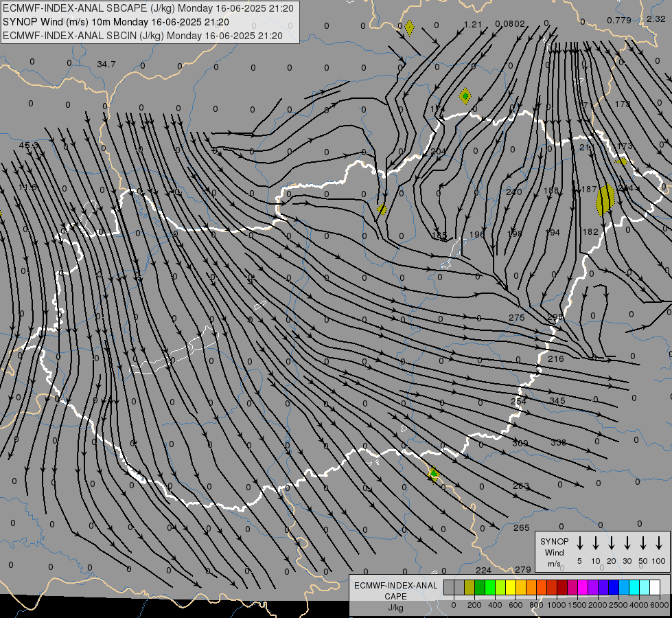Click the 4000 tick label on CAPE scale

click(x=639, y=605)
